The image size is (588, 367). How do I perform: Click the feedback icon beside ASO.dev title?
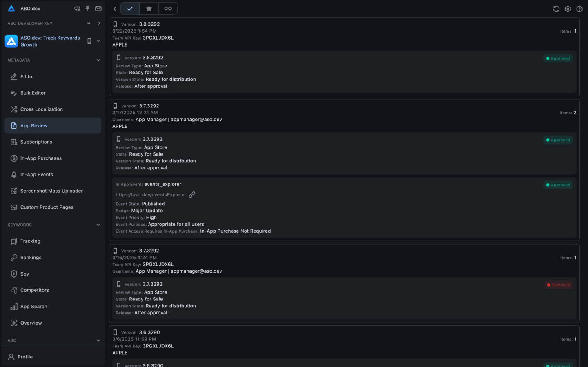77,8
